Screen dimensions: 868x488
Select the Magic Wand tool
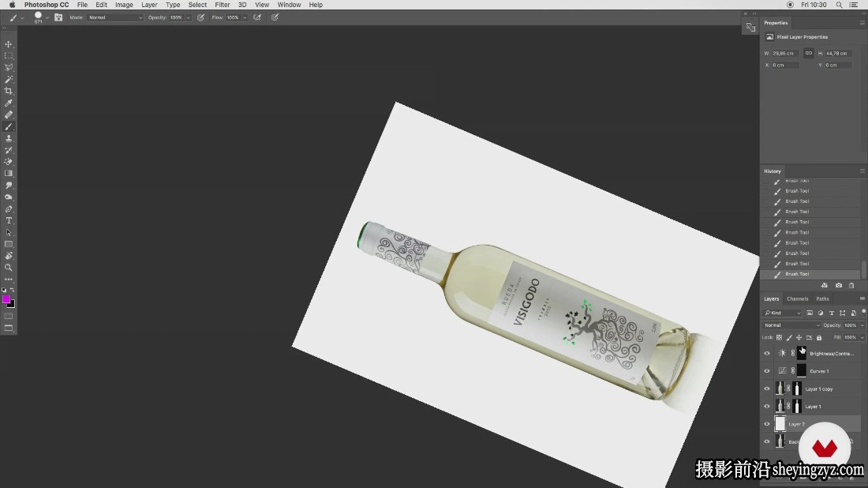[9, 79]
